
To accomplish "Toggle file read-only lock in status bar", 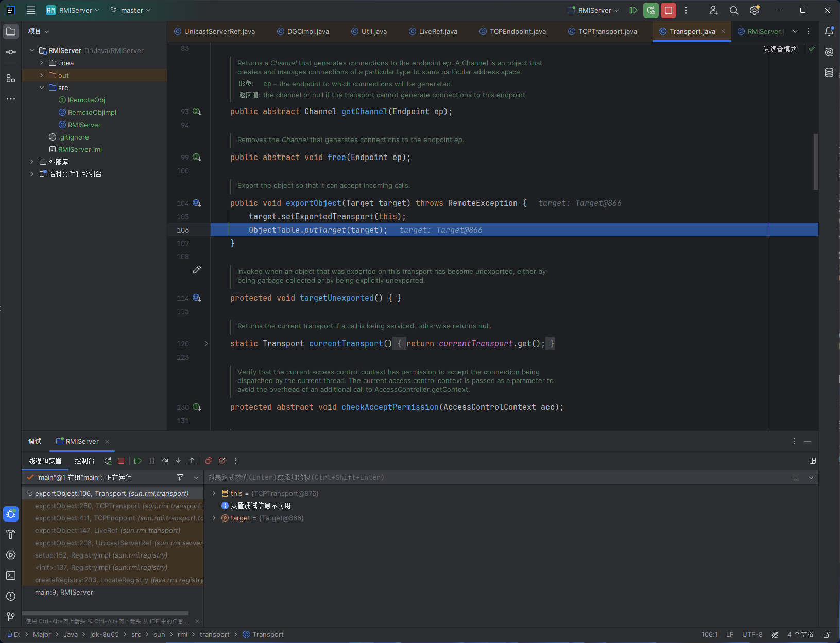I will click(827, 635).
